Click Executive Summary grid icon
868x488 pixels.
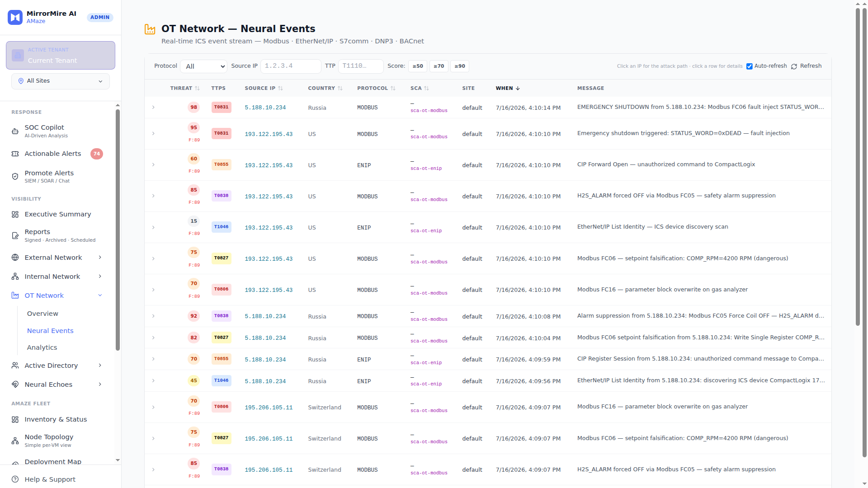pos(15,214)
